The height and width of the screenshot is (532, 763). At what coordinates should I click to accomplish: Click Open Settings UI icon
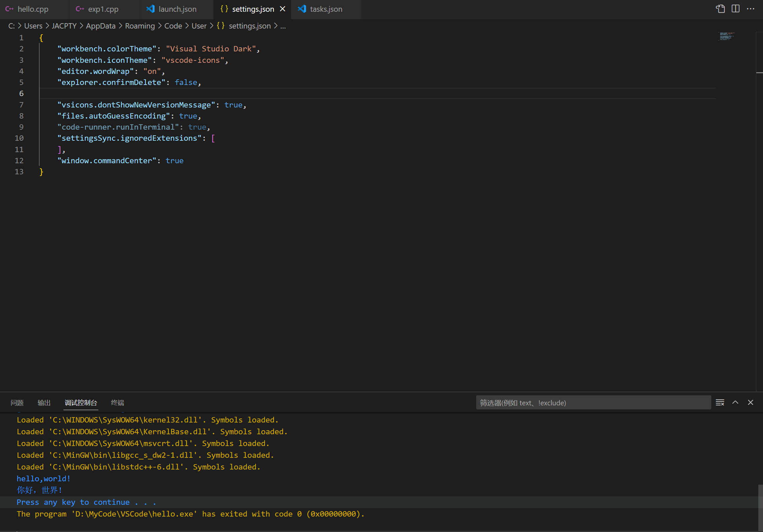(720, 9)
